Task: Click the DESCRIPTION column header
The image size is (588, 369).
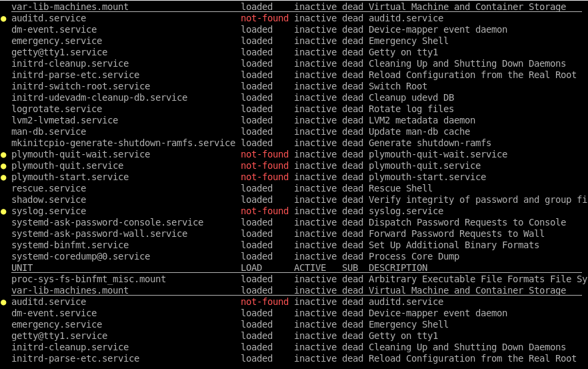Action: pos(398,268)
